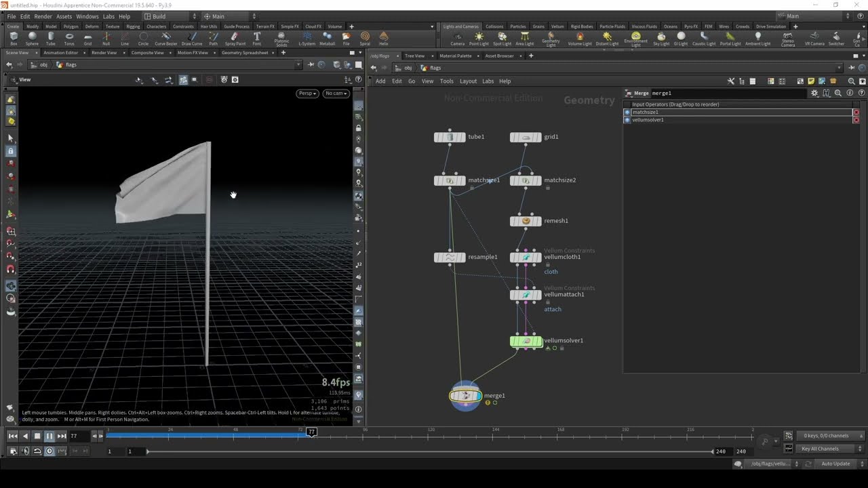Click the frame 77 timeline marker
Image resolution: width=868 pixels, height=488 pixels.
point(311,432)
